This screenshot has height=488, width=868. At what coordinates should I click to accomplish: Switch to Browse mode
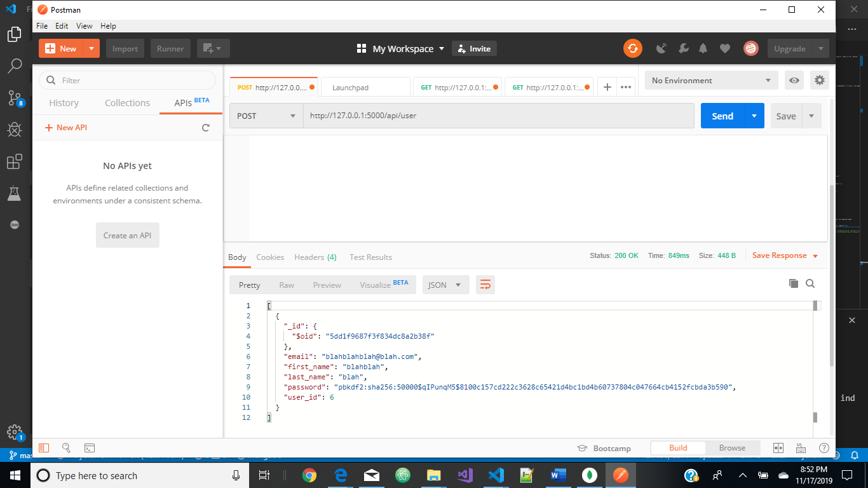(732, 448)
